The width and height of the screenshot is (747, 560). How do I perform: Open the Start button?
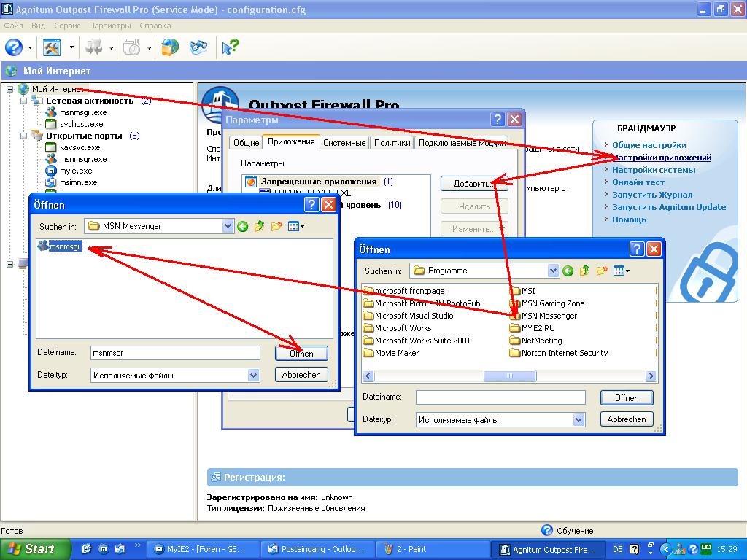pyautogui.click(x=34, y=549)
